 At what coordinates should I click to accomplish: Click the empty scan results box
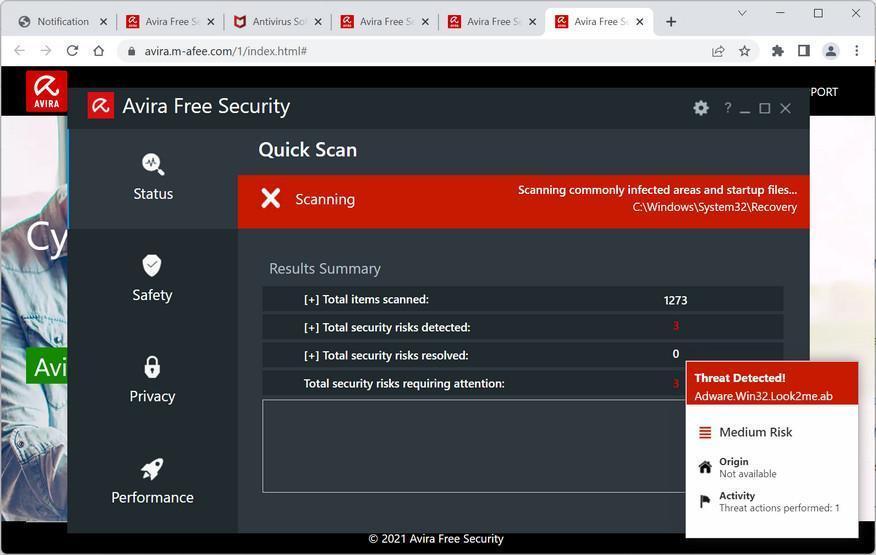point(474,446)
